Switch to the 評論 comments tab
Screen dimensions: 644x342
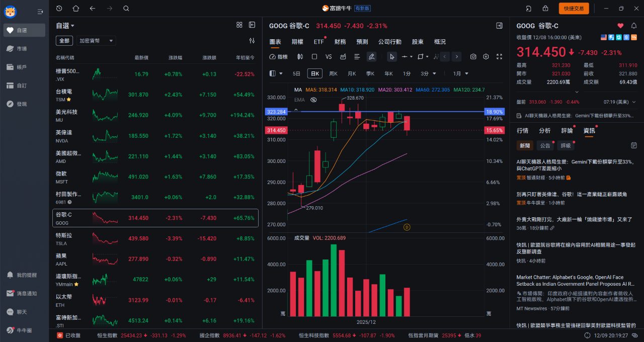pos(567,130)
